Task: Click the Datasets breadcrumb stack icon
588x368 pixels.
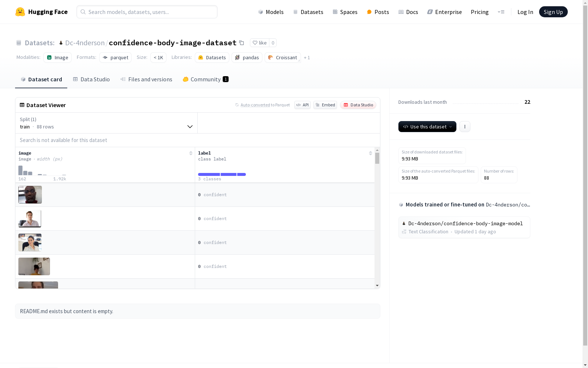Action: click(x=19, y=43)
